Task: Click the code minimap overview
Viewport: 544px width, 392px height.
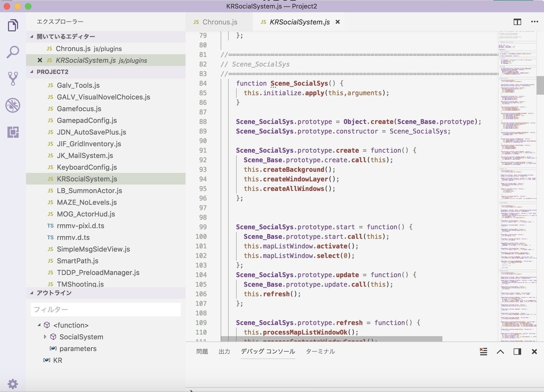Action: (x=517, y=185)
